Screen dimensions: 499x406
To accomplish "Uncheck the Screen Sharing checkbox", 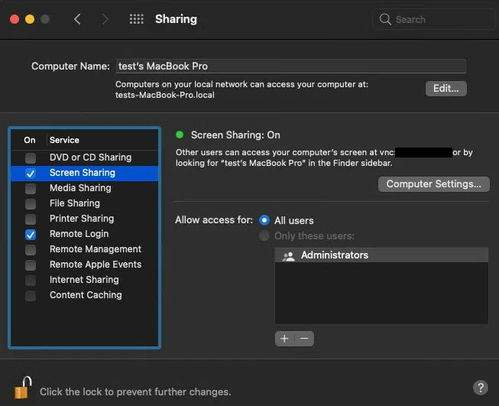I will (30, 173).
